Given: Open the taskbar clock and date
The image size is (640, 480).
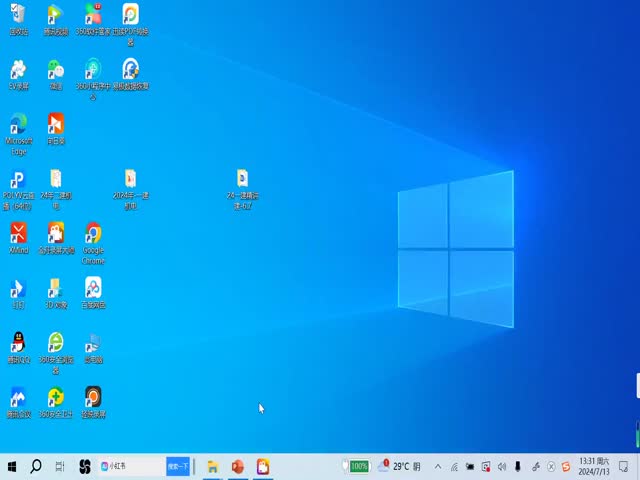Looking at the screenshot, I should 594,467.
